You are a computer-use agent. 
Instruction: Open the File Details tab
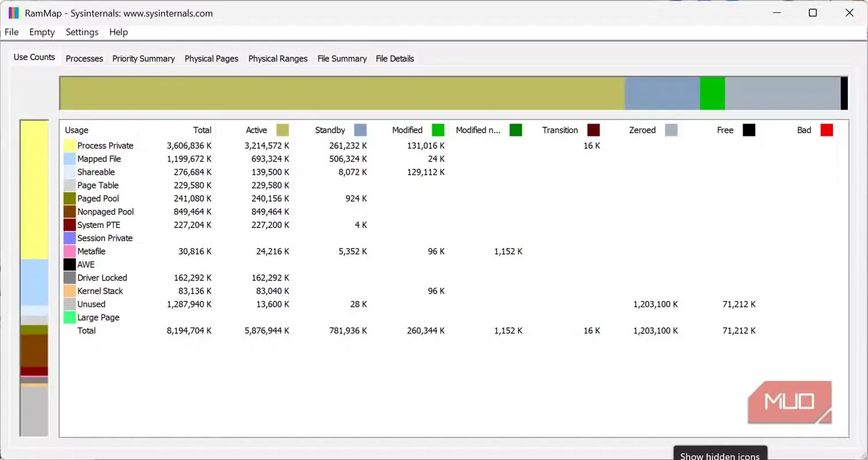[395, 58]
